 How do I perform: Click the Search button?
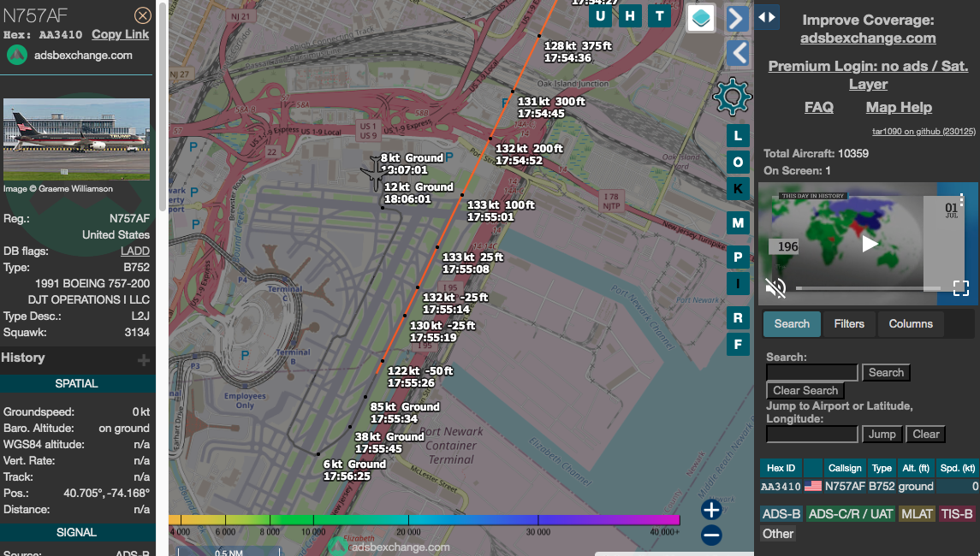886,372
